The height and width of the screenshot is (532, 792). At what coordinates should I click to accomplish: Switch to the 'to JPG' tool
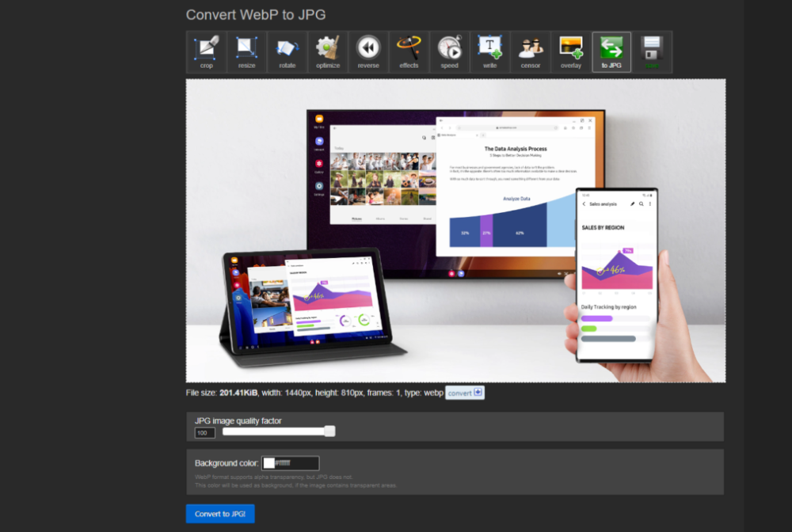click(611, 52)
